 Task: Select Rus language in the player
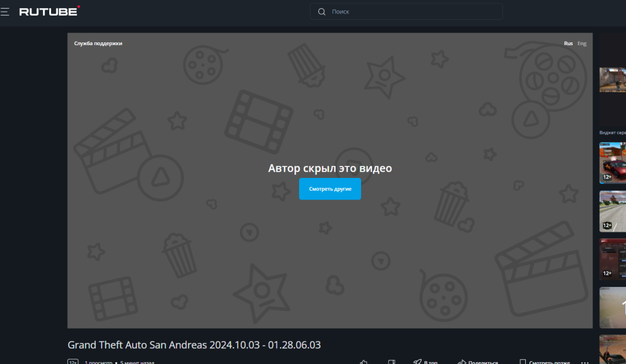(x=568, y=43)
